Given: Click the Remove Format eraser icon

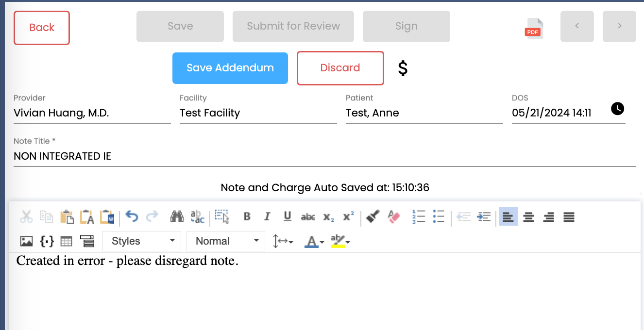Looking at the screenshot, I should click(393, 217).
